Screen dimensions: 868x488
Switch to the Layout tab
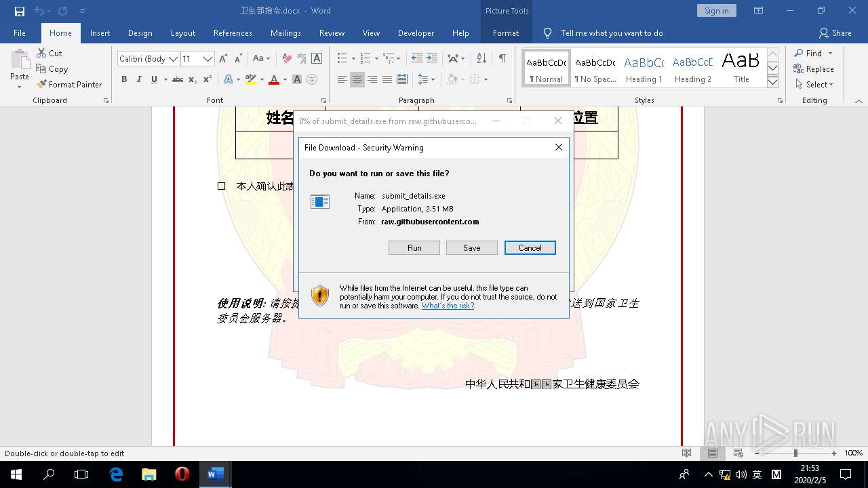click(182, 33)
